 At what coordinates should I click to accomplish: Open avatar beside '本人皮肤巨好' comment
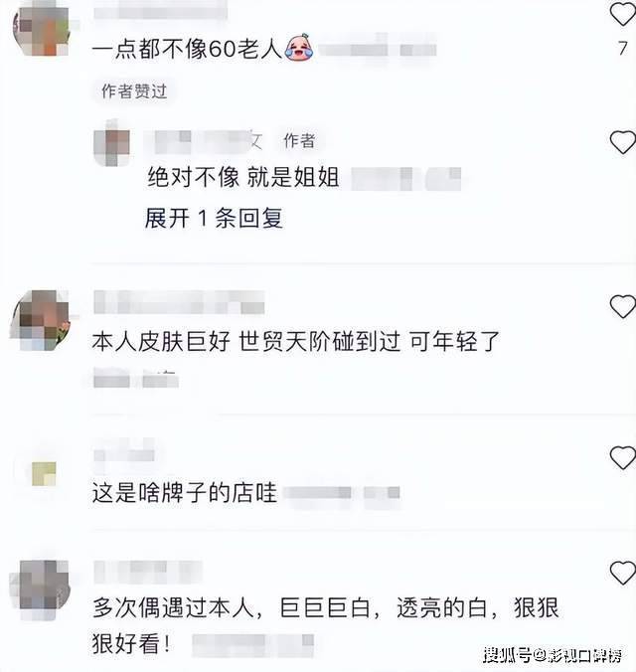coord(41,320)
